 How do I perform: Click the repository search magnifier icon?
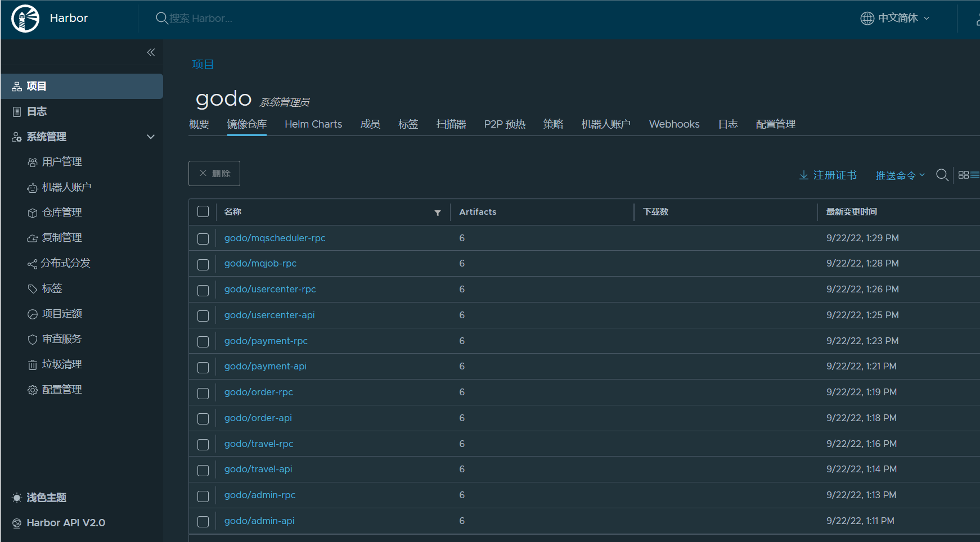pos(942,175)
